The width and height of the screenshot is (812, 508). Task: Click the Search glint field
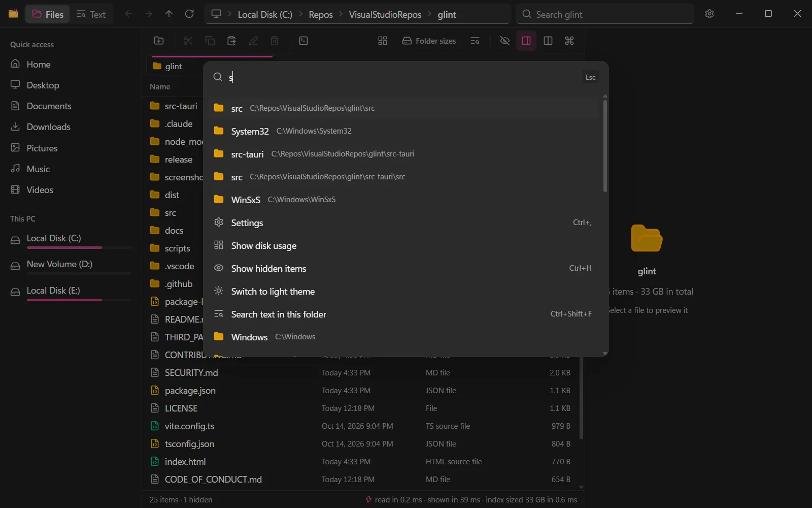[x=605, y=14]
